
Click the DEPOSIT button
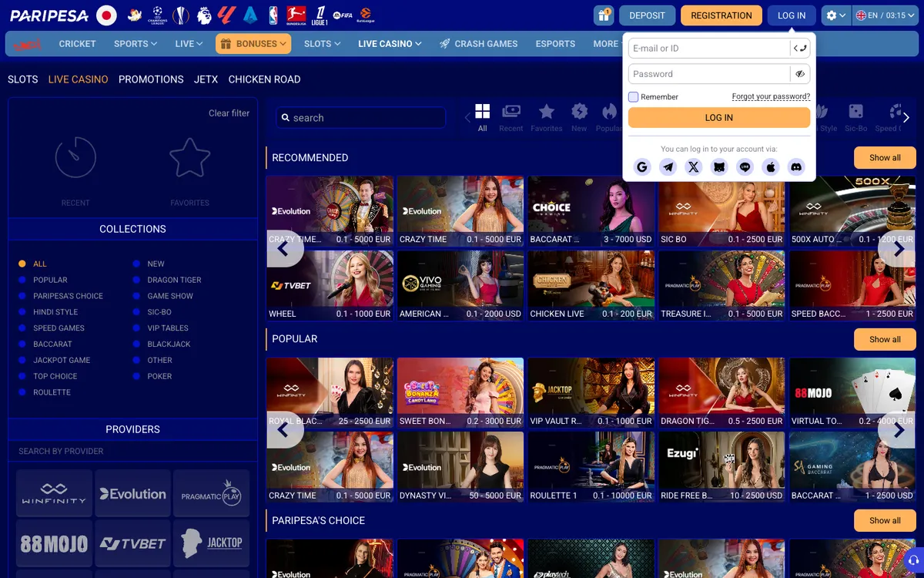pyautogui.click(x=648, y=15)
